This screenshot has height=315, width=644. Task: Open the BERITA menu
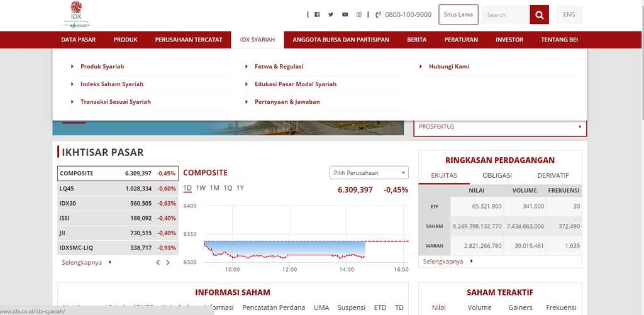click(x=417, y=40)
